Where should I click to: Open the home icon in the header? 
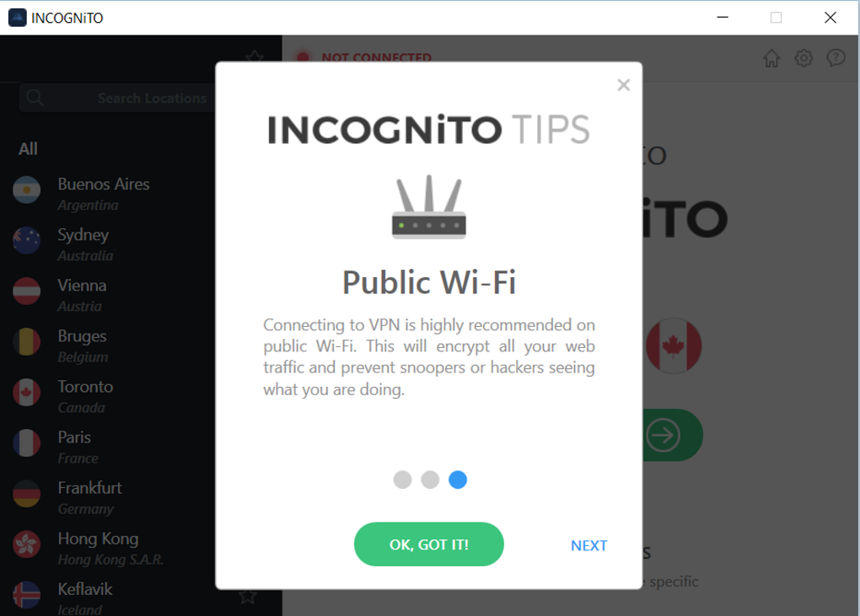coord(771,58)
